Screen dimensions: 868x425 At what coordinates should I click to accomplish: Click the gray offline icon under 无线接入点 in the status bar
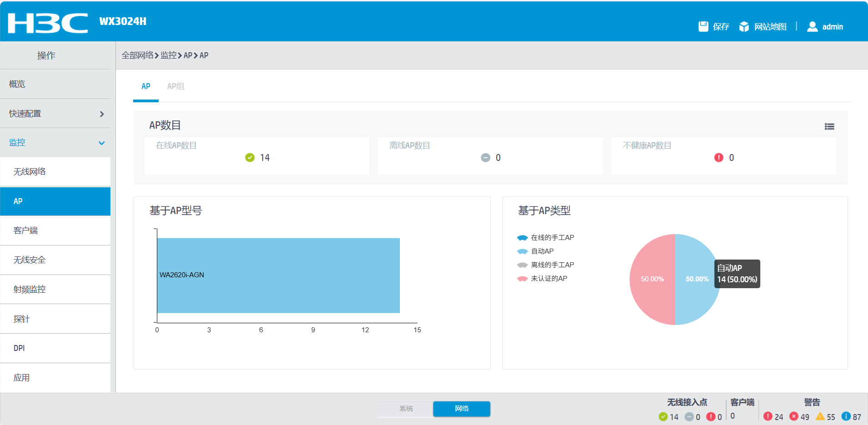click(689, 417)
